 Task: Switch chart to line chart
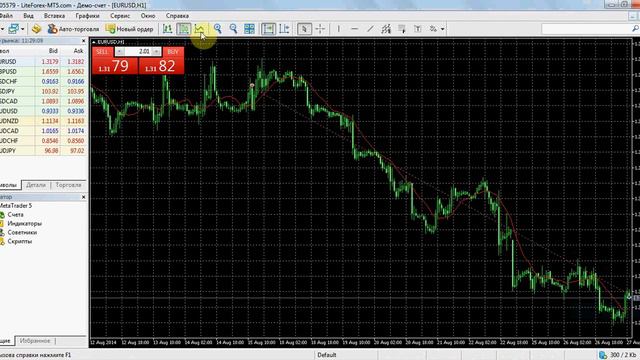coord(199,29)
